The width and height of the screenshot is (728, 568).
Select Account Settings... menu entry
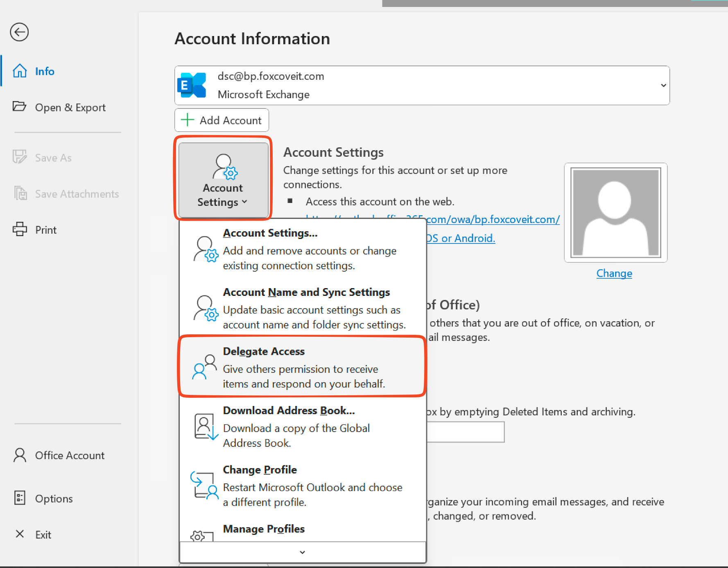(x=303, y=249)
